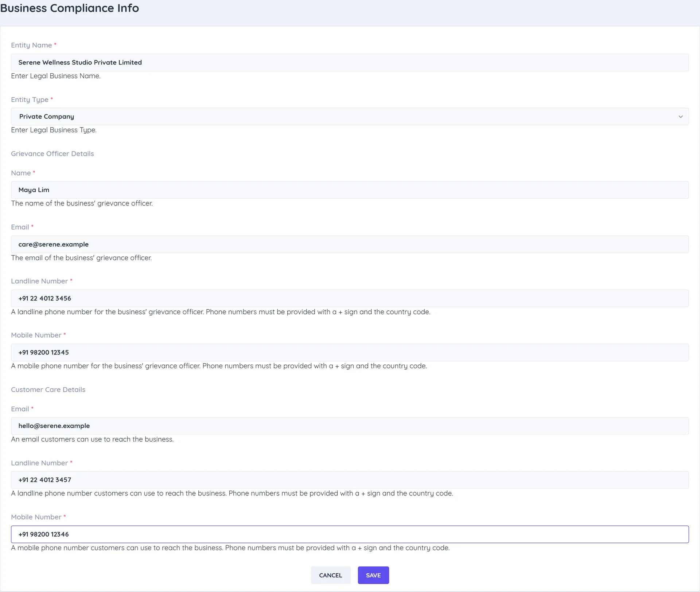Click 'An email customers can use' help text
The height and width of the screenshot is (592, 700).
click(92, 439)
